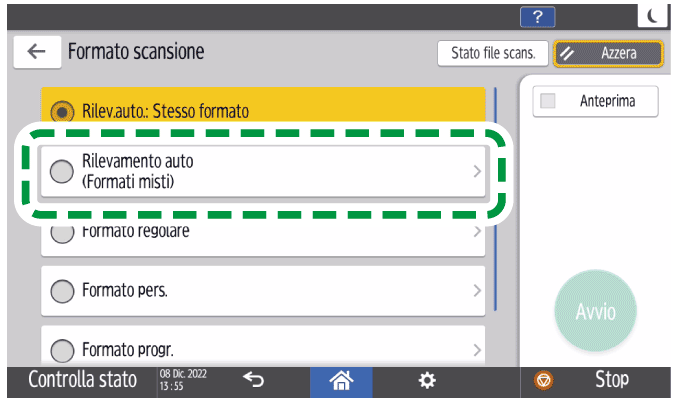
Task: Go back using the left arrow button
Action: 37,52
